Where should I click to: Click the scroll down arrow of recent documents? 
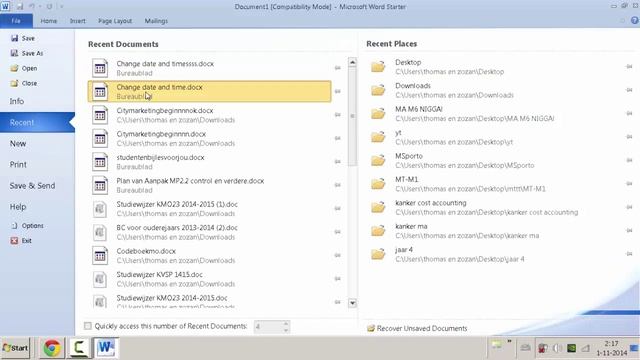[352, 303]
